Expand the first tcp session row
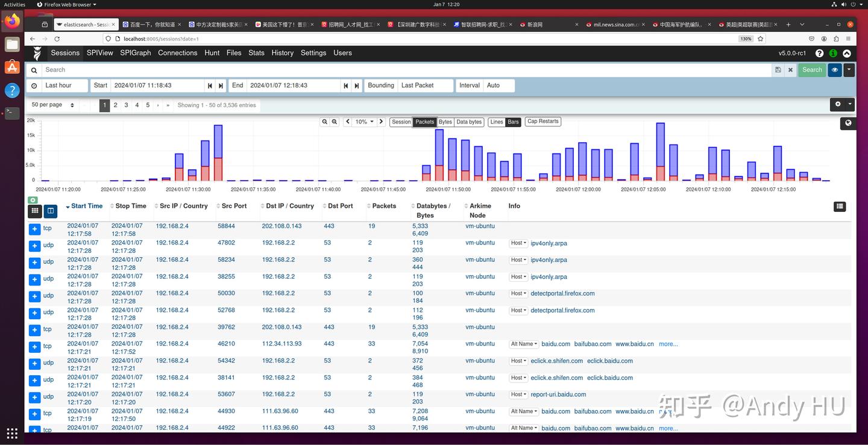Viewport: 868px width, 445px height. tap(34, 229)
